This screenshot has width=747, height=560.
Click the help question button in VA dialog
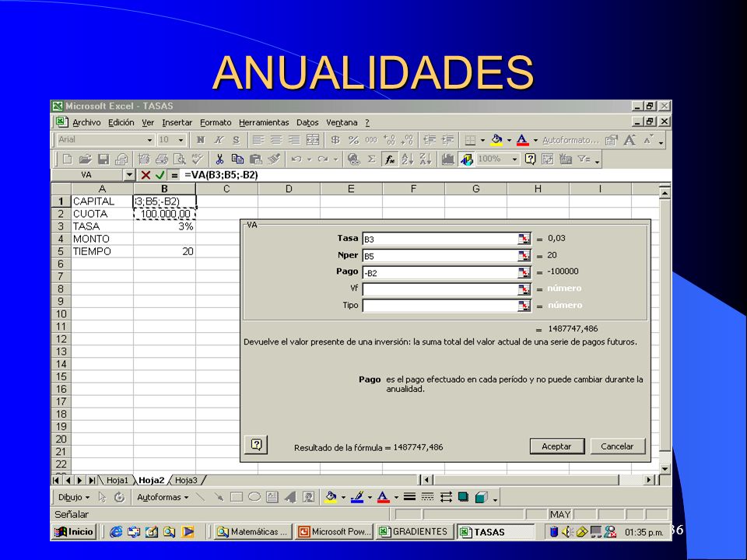pos(256,445)
